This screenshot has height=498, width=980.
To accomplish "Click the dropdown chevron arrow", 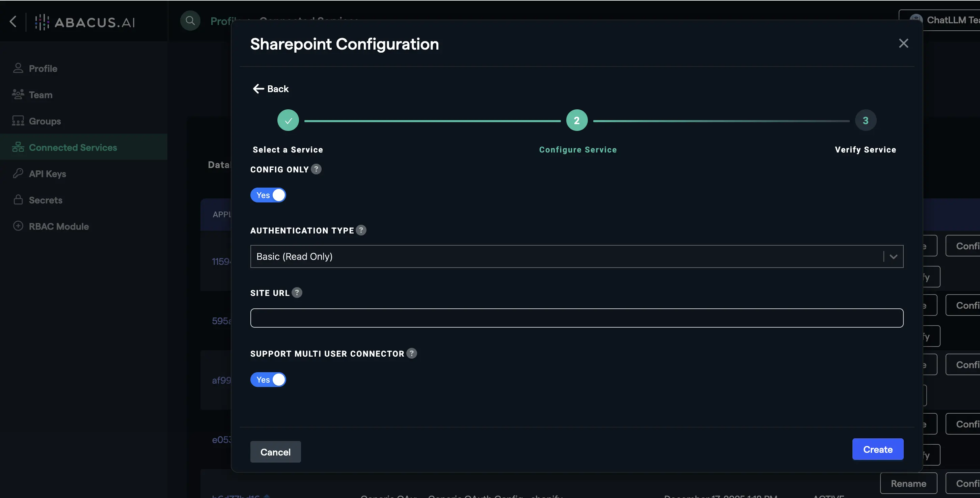I will (893, 257).
